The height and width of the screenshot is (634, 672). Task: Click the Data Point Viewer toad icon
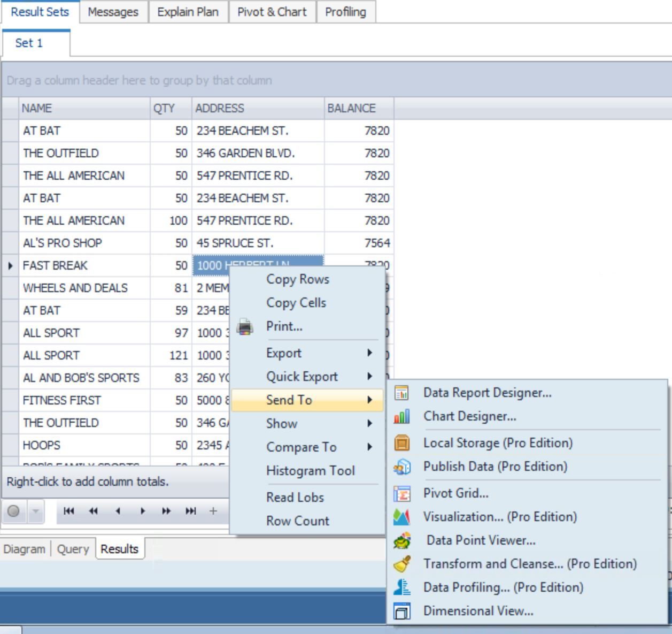pyautogui.click(x=401, y=540)
